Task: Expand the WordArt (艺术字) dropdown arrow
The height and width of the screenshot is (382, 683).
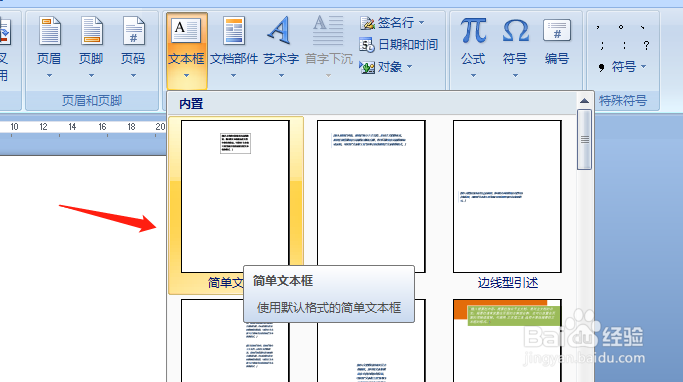Action: point(281,75)
